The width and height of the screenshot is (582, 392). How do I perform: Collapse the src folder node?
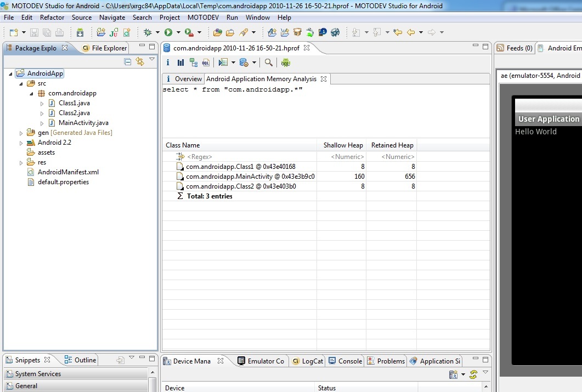tap(21, 84)
